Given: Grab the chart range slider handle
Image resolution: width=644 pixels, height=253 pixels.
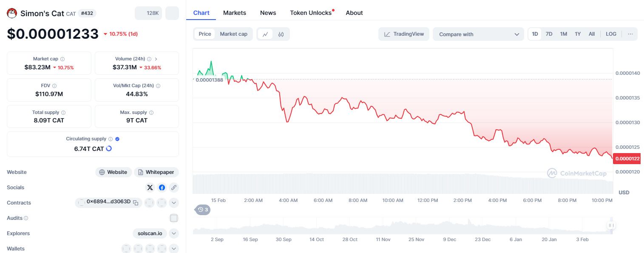Looking at the screenshot, I should 611,225.
